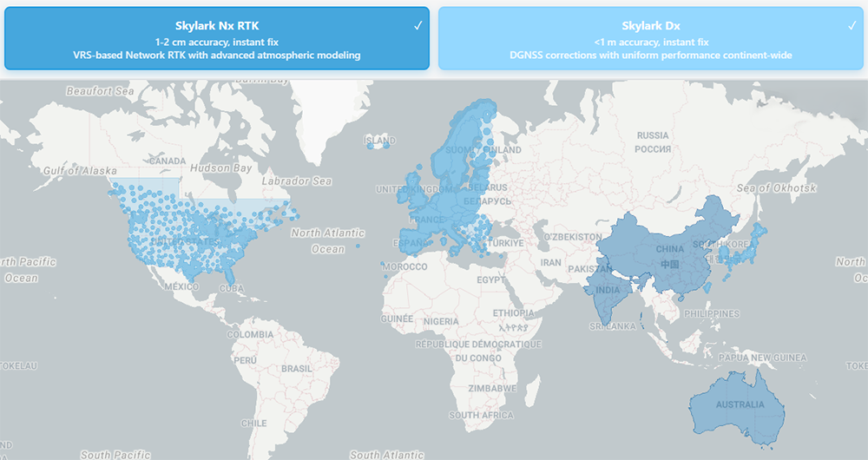
Task: Click the North Atlantic Ocean label
Action: [x=328, y=240]
